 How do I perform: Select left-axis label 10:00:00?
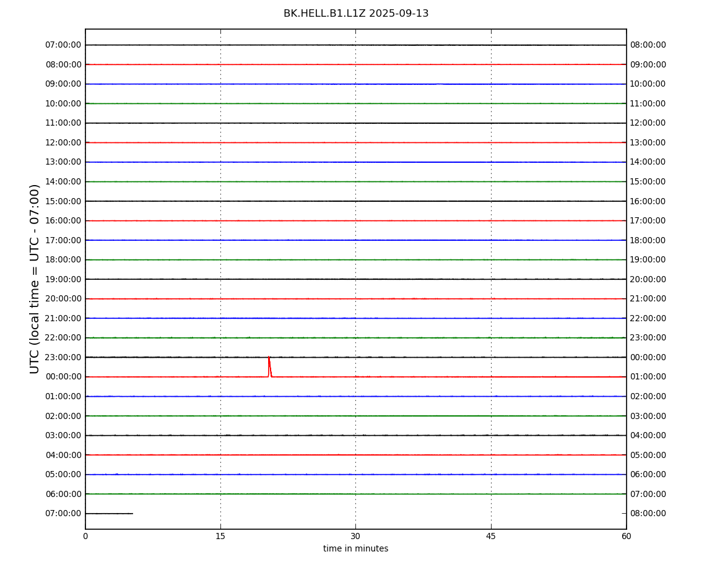(x=63, y=103)
